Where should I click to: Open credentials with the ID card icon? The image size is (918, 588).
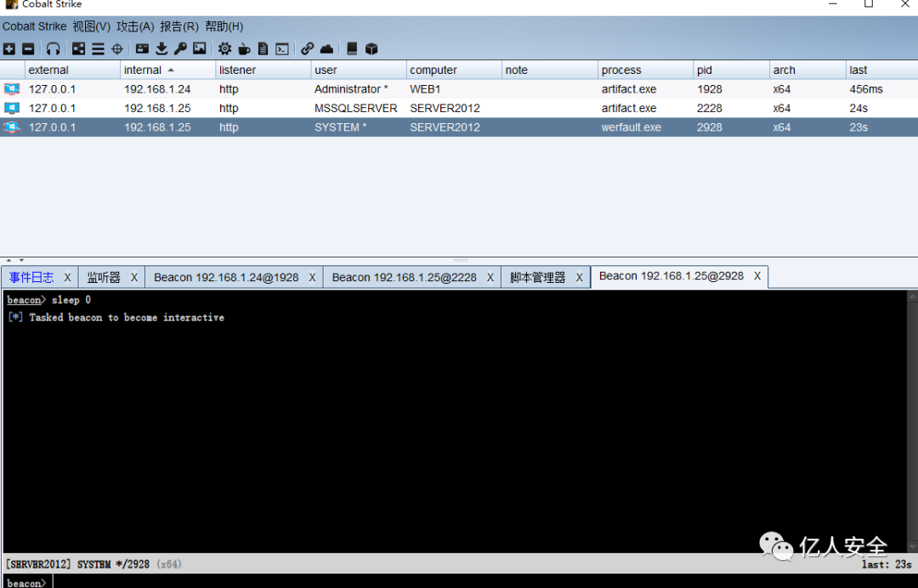point(142,49)
